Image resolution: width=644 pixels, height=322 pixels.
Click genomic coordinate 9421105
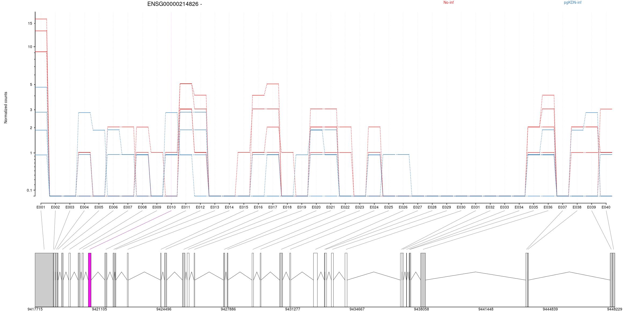coord(100,309)
